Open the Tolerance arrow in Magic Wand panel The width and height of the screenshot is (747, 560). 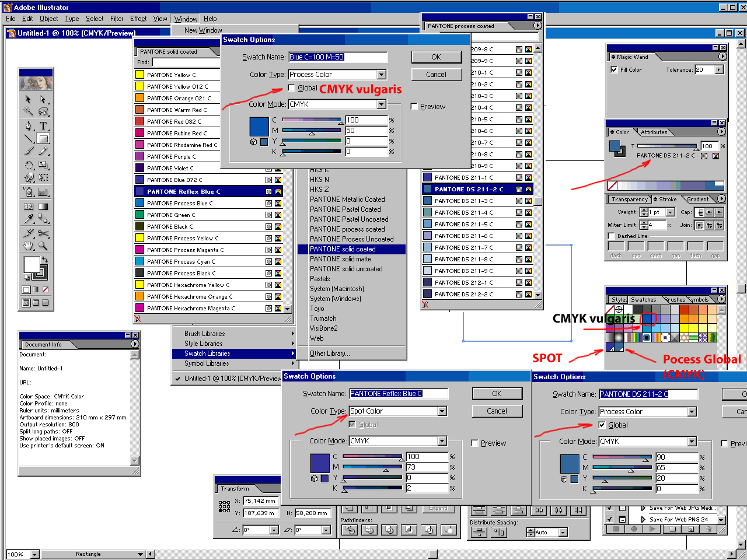(719, 70)
